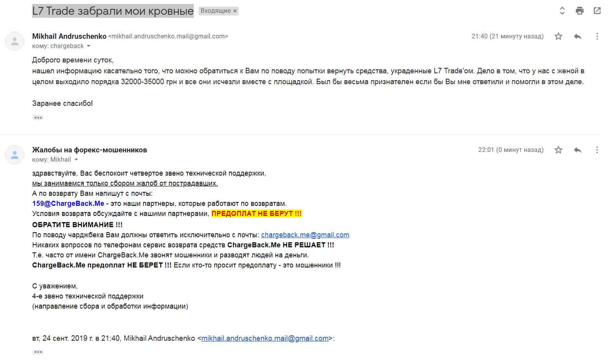Show recipient details next to 'кому: chargeback'

88,46
